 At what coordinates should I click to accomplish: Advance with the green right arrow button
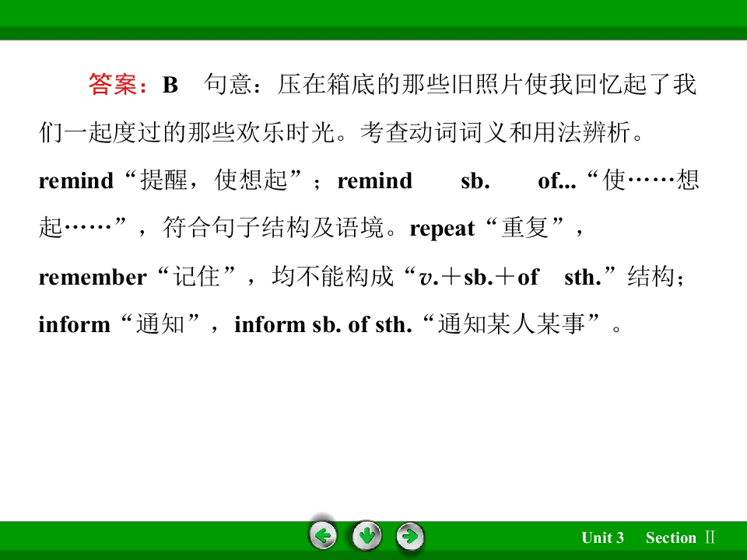[410, 537]
